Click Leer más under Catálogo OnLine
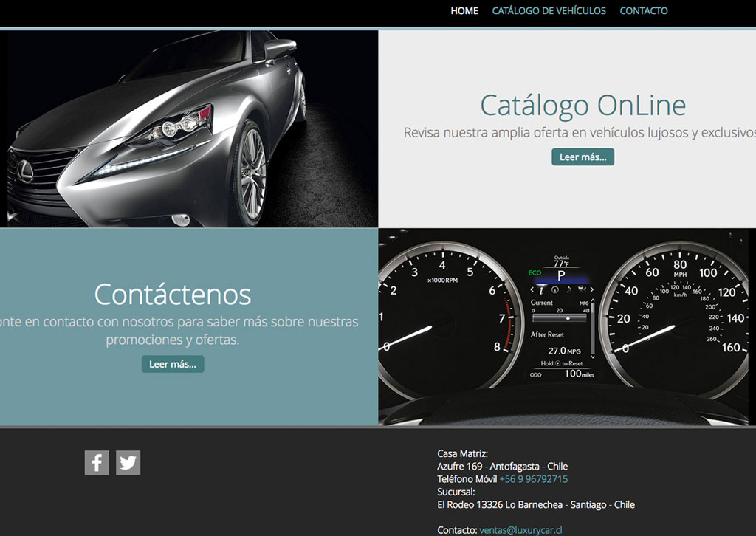This screenshot has height=536, width=756. pos(583,157)
